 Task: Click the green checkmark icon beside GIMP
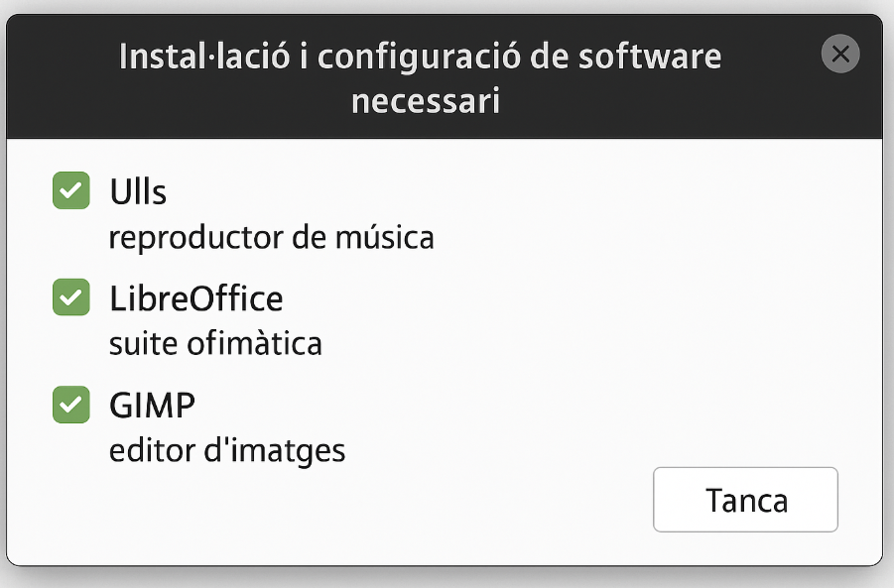(70, 405)
